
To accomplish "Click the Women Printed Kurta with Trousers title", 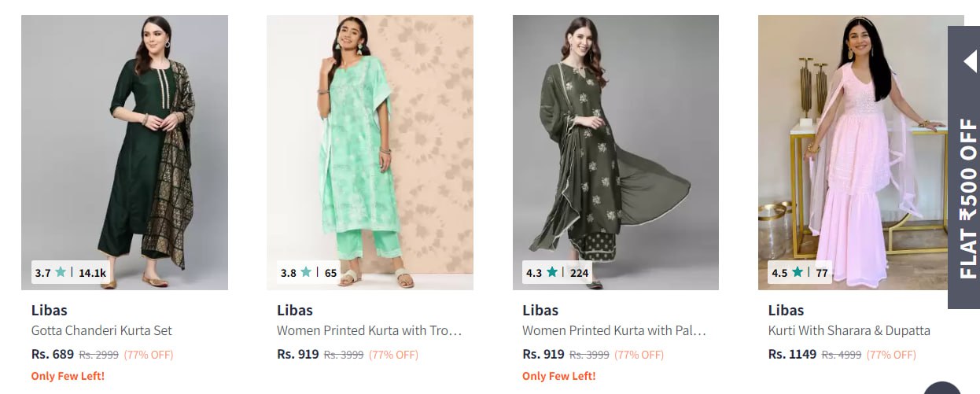I will pos(369,330).
